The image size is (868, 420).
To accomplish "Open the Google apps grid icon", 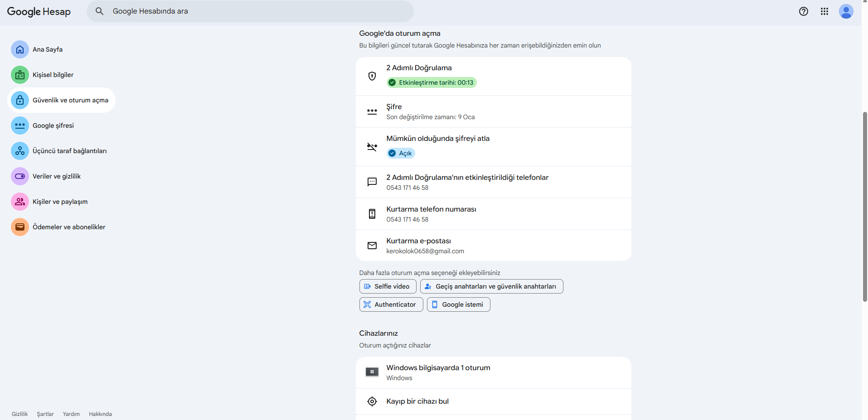I will [824, 11].
